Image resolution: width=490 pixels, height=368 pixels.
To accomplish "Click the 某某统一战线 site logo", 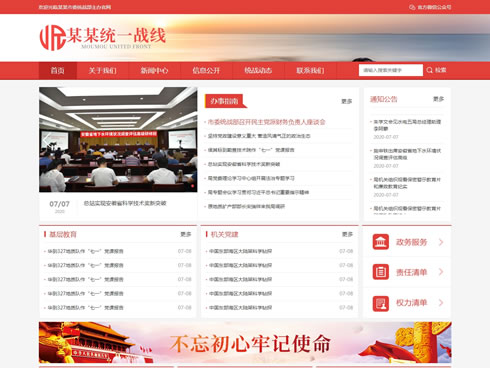I will 103,37.
